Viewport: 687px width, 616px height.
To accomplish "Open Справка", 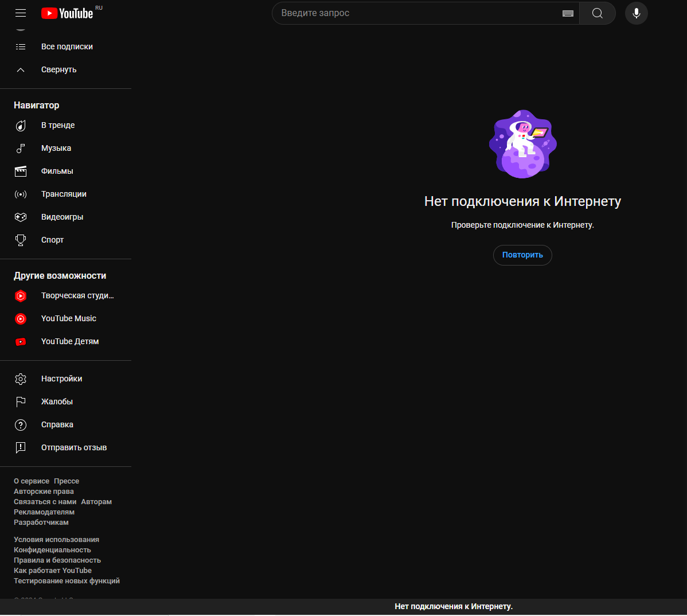I will tap(57, 424).
